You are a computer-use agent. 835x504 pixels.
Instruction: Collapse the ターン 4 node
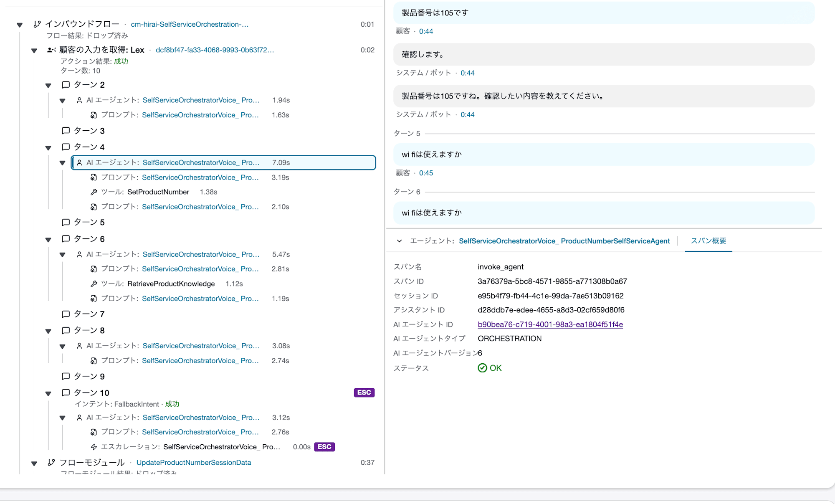pyautogui.click(x=48, y=148)
